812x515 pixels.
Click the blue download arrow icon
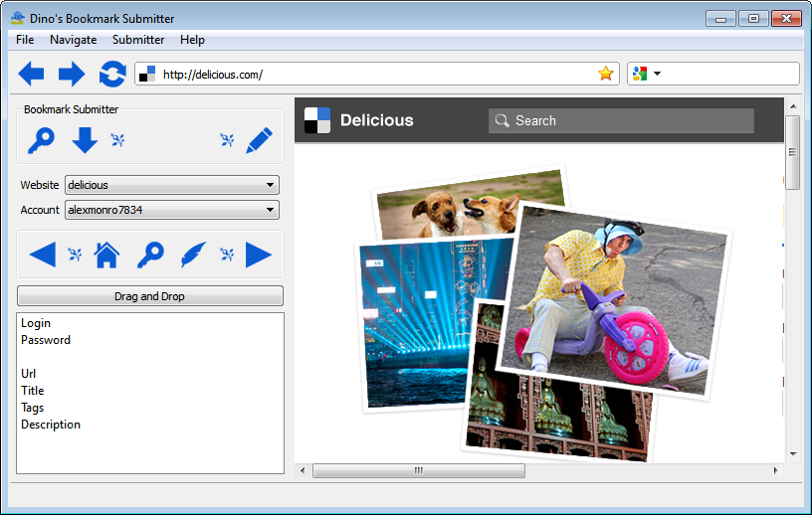85,140
